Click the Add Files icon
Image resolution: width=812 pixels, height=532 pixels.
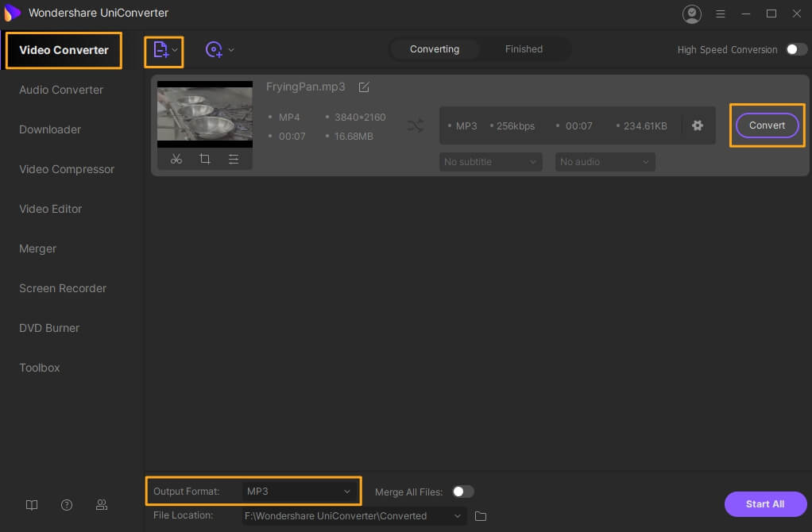coord(160,50)
